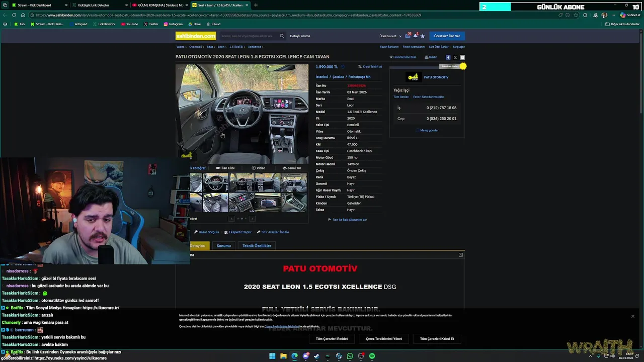The width and height of the screenshot is (644, 362).
Task: Click Sıfır Araçları İncele link
Action: tap(273, 232)
